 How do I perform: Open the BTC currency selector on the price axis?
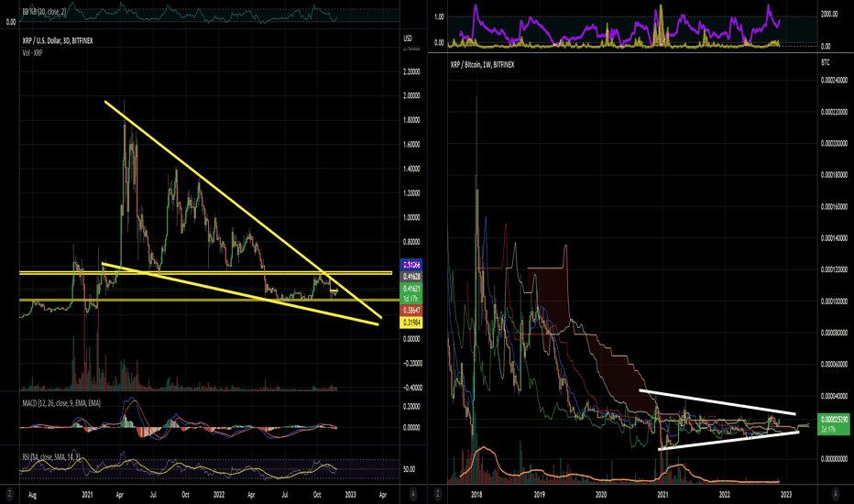point(825,62)
